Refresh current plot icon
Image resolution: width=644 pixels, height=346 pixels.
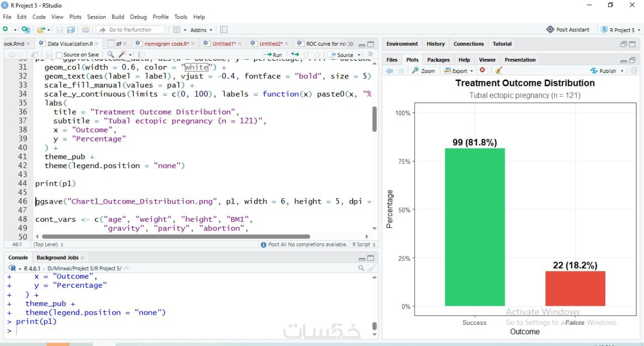tap(634, 70)
